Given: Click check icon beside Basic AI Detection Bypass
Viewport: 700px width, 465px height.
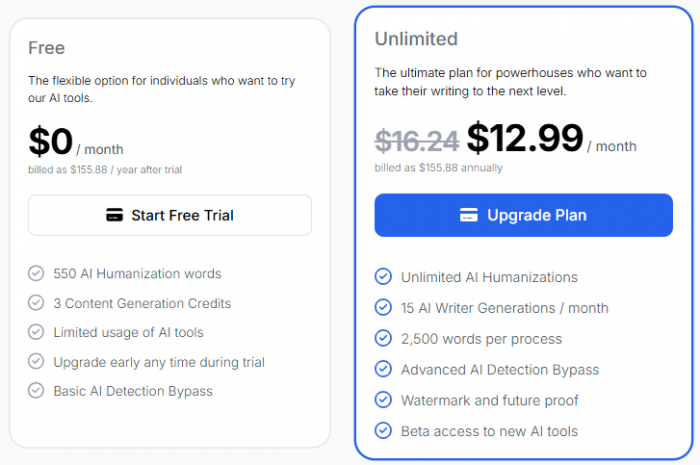Looking at the screenshot, I should pyautogui.click(x=36, y=390).
